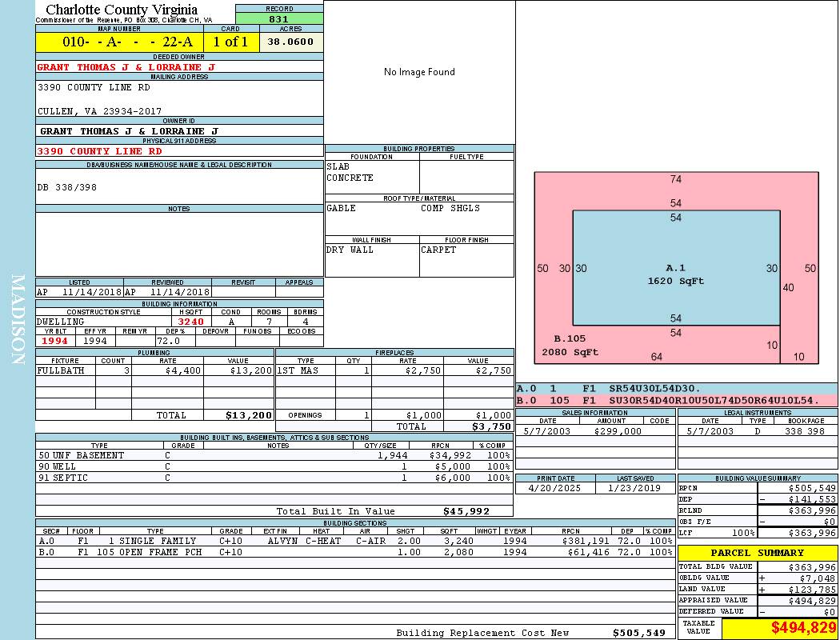Select the B.0 open frame porch section row
Screen dimensions: 840x640
(354, 552)
